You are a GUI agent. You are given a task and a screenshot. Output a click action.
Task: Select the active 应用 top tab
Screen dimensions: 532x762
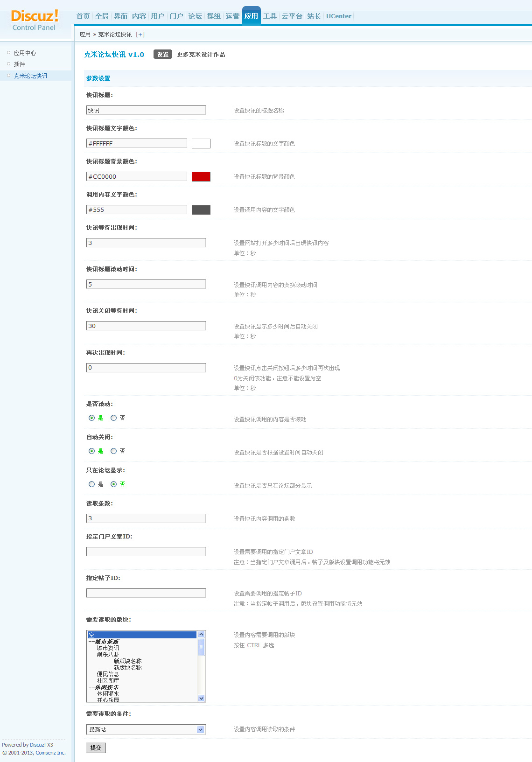pyautogui.click(x=251, y=16)
